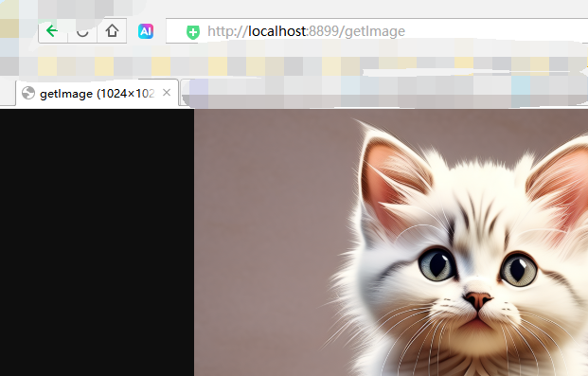This screenshot has width=588, height=376.
Task: Go back with the green arrow button
Action: 52,31
